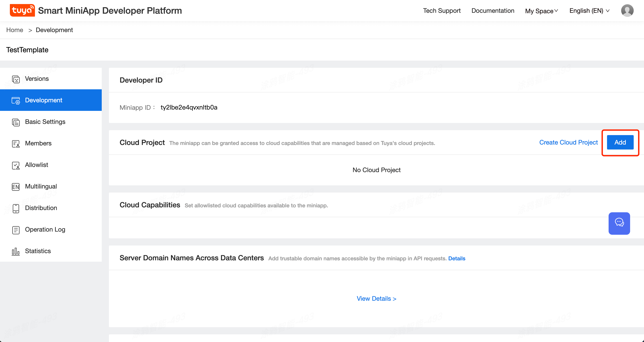Open the chat support floating button
The image size is (644, 342).
pos(619,223)
